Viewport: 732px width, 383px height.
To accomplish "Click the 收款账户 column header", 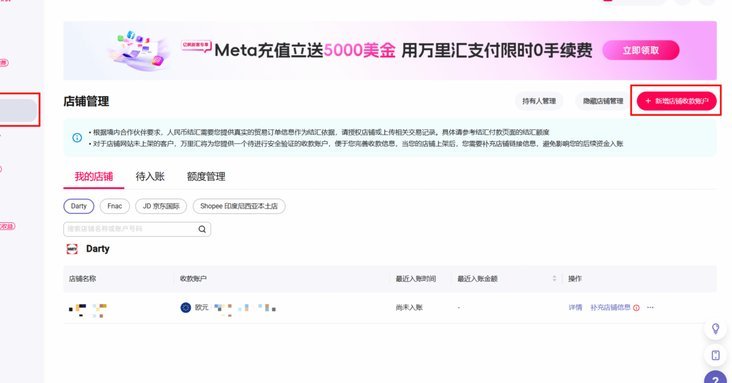I will [x=193, y=279].
